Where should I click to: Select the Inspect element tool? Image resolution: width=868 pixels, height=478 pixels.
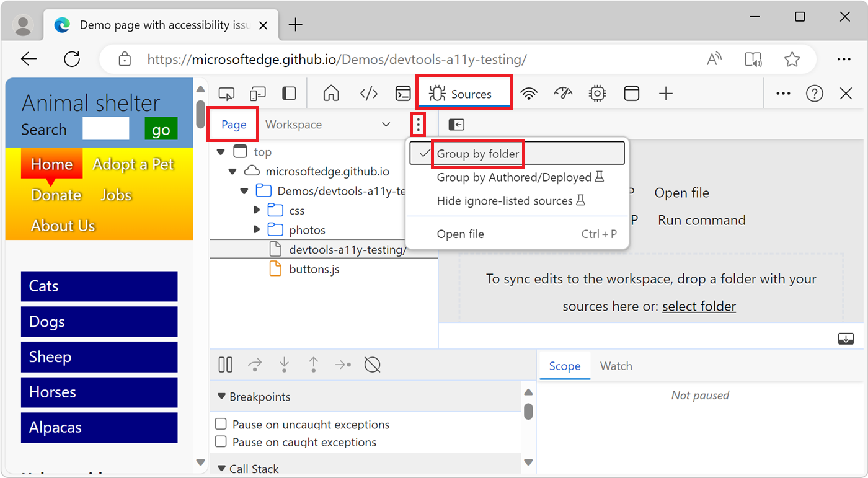[226, 93]
